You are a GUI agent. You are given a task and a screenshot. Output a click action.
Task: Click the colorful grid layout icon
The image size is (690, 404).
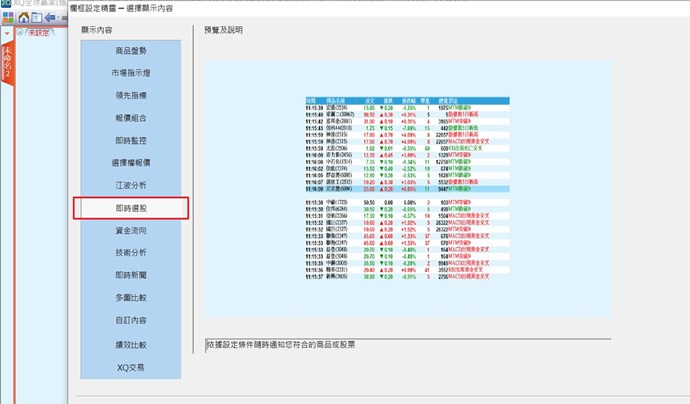coord(8,17)
